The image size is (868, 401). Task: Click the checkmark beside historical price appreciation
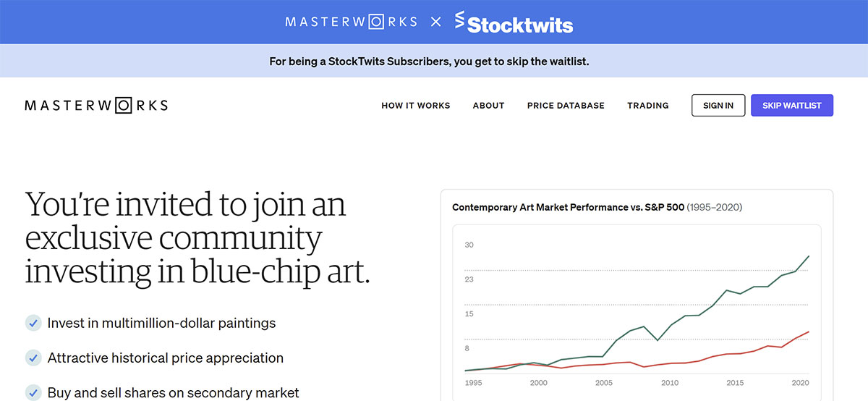(x=33, y=358)
